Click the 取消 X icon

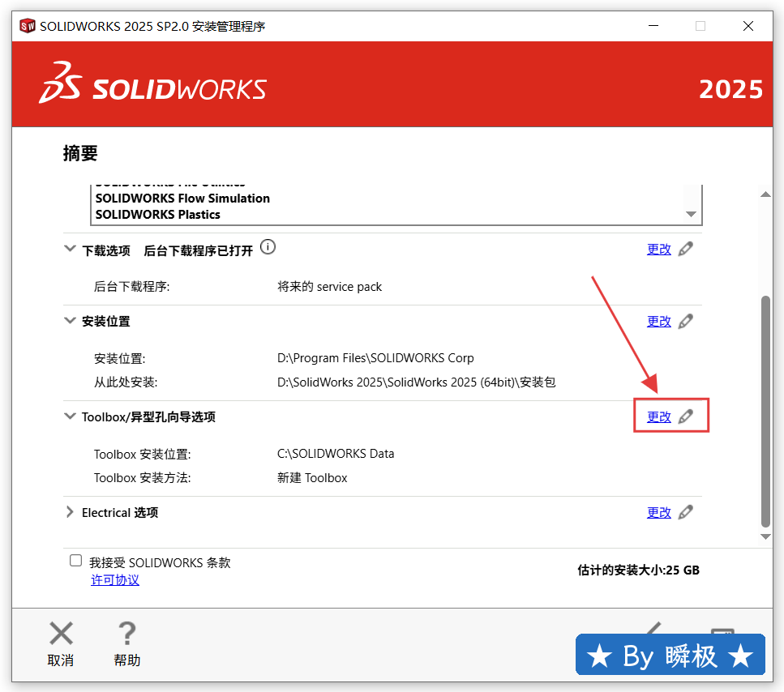(x=61, y=634)
